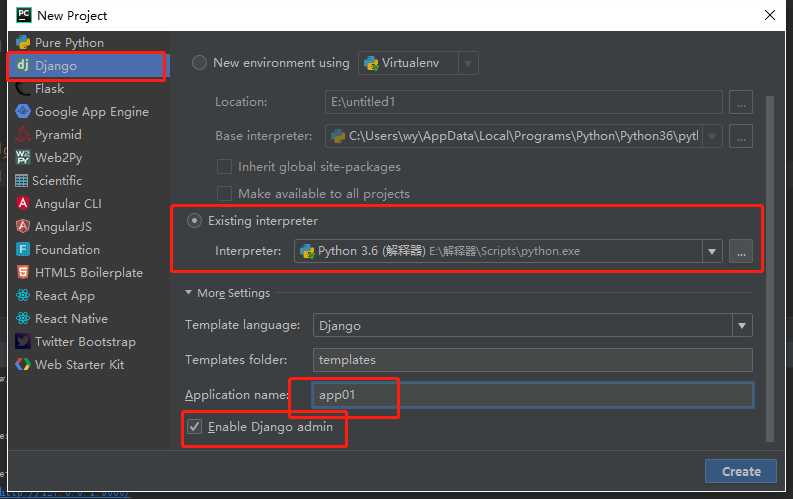This screenshot has width=793, height=499.
Task: Click the Web2Py icon
Action: [x=23, y=157]
